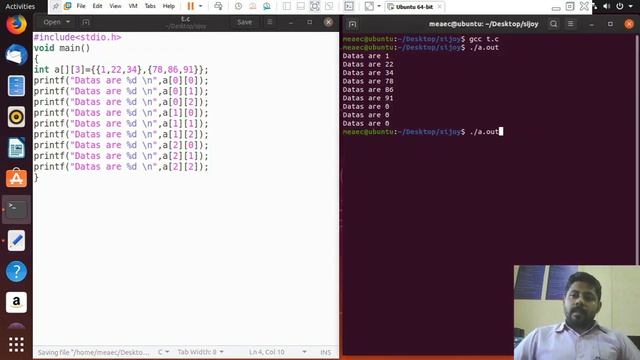Send Ctrl+Alt+Del to the VM
The width and height of the screenshot is (640, 360).
point(218,6)
